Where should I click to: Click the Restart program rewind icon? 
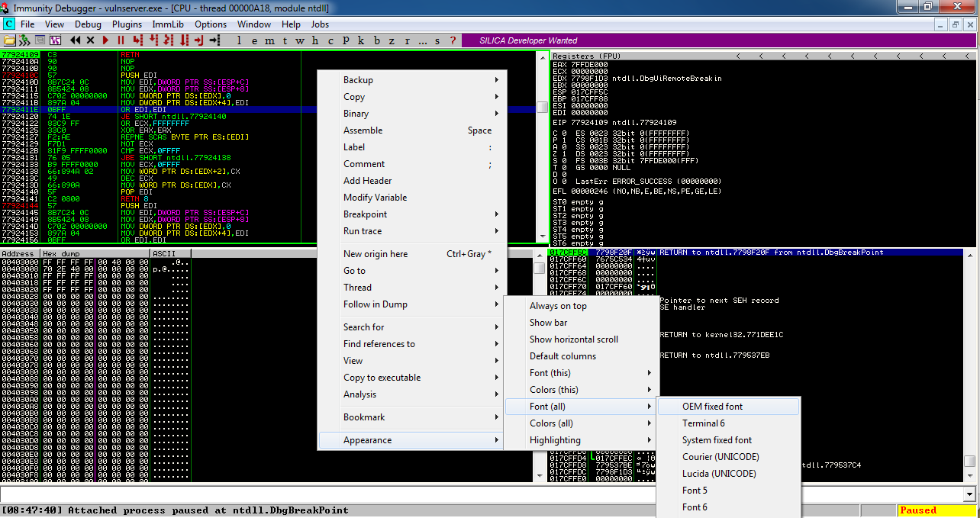point(76,40)
